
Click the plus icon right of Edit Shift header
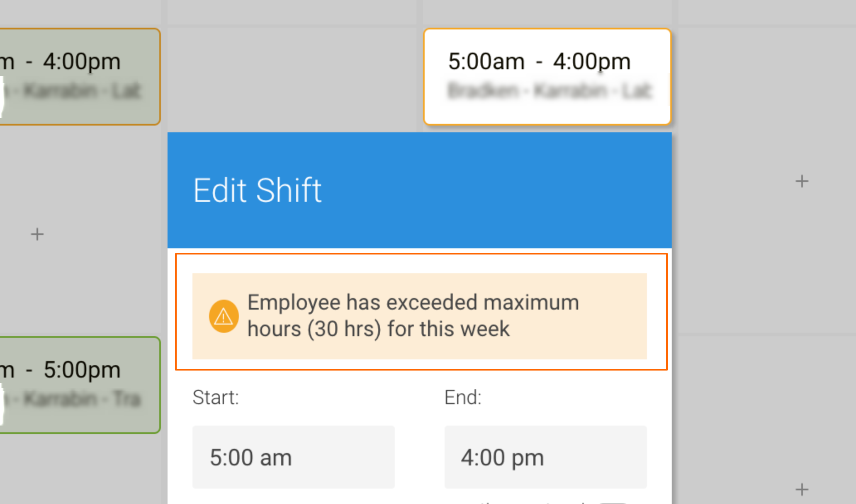pyautogui.click(x=802, y=181)
